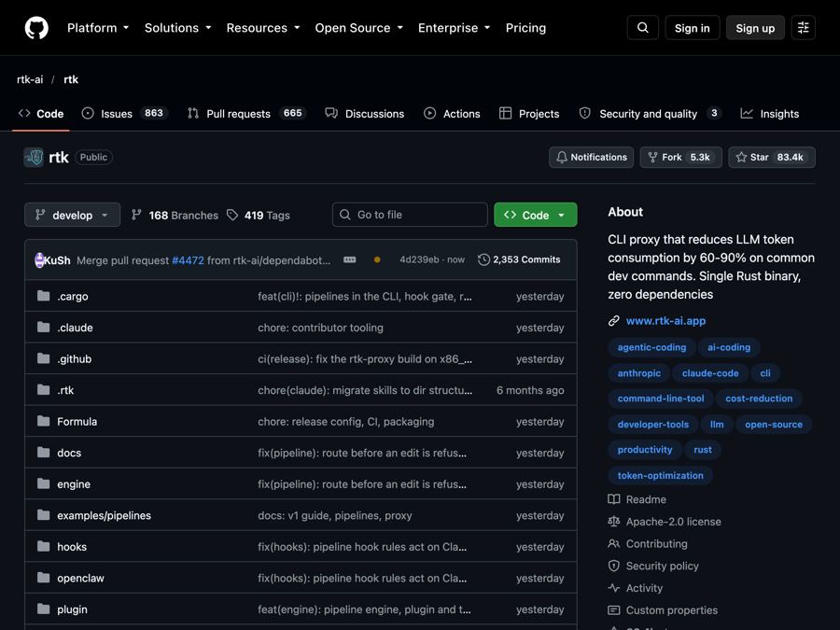Open pull request #4472 link
This screenshot has height=630, width=840.
coord(188,260)
